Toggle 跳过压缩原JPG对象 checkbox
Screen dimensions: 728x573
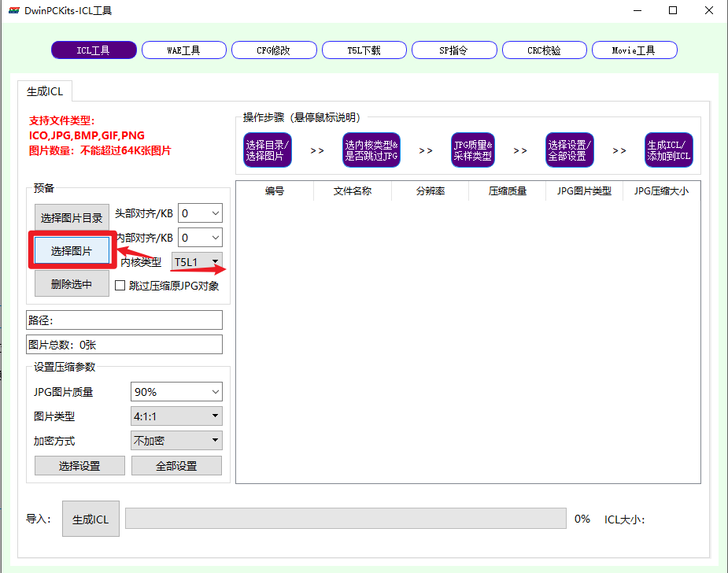pos(120,286)
